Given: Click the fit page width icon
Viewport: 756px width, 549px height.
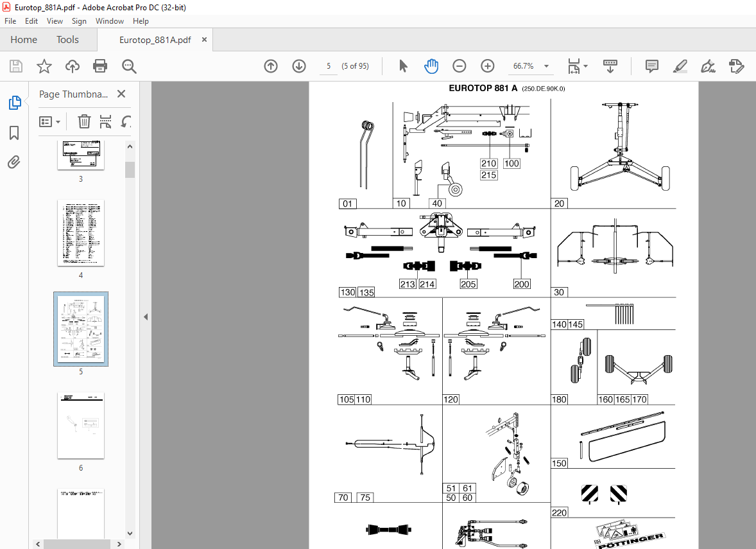Looking at the screenshot, I should (x=574, y=66).
